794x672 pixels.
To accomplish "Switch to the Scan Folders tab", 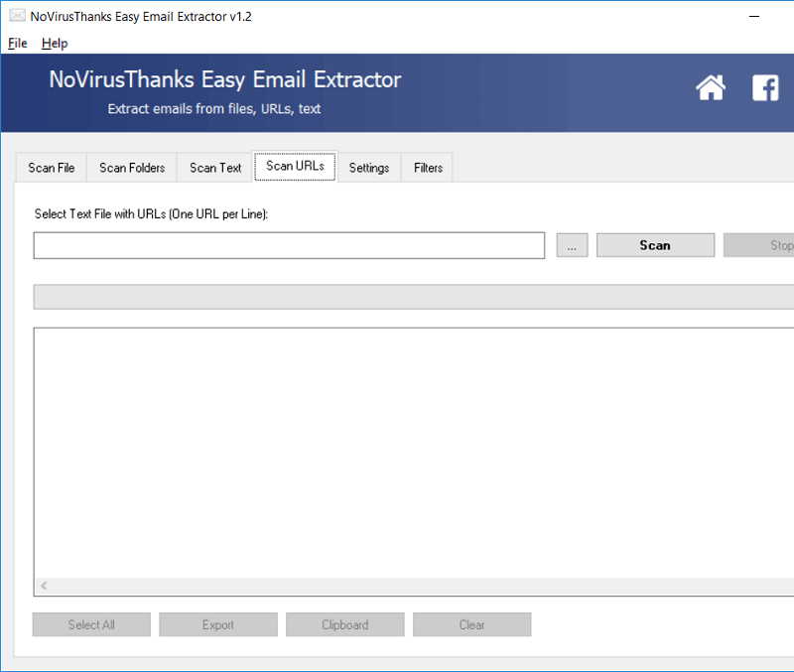I will (x=132, y=168).
